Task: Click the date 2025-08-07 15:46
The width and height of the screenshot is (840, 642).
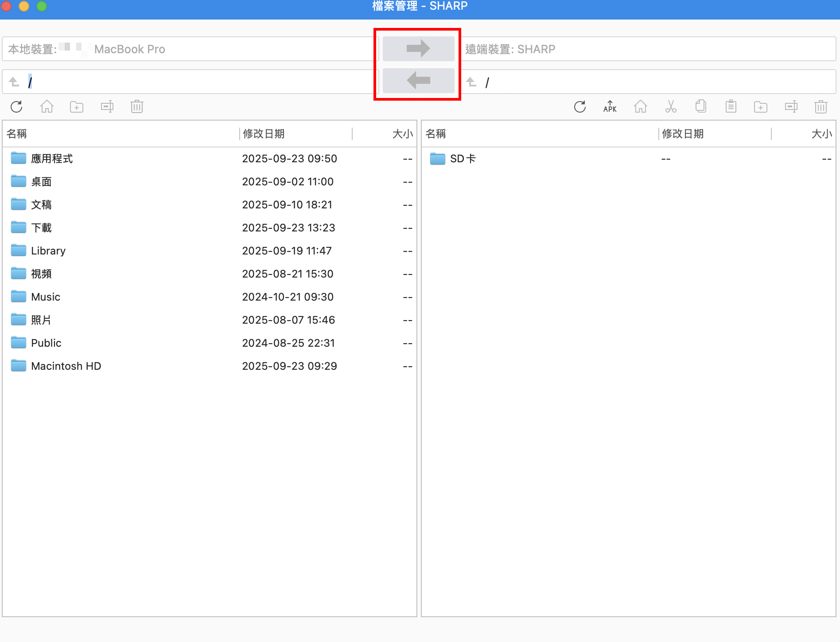Action: (x=288, y=320)
